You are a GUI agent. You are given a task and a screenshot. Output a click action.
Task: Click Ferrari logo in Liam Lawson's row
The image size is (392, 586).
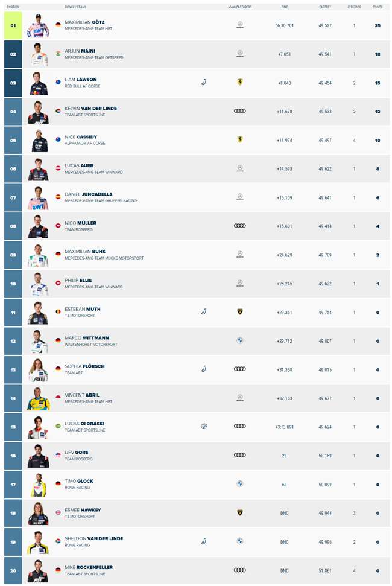[239, 82]
